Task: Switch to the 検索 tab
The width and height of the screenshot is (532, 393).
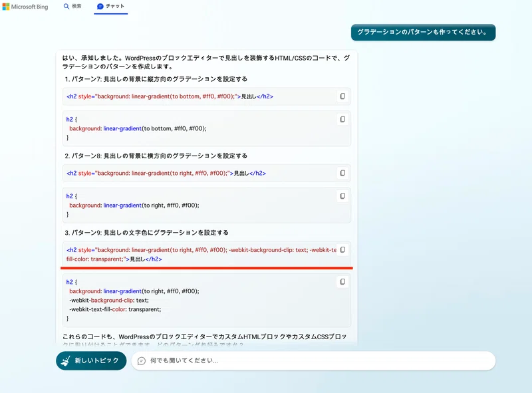Action: pos(72,6)
